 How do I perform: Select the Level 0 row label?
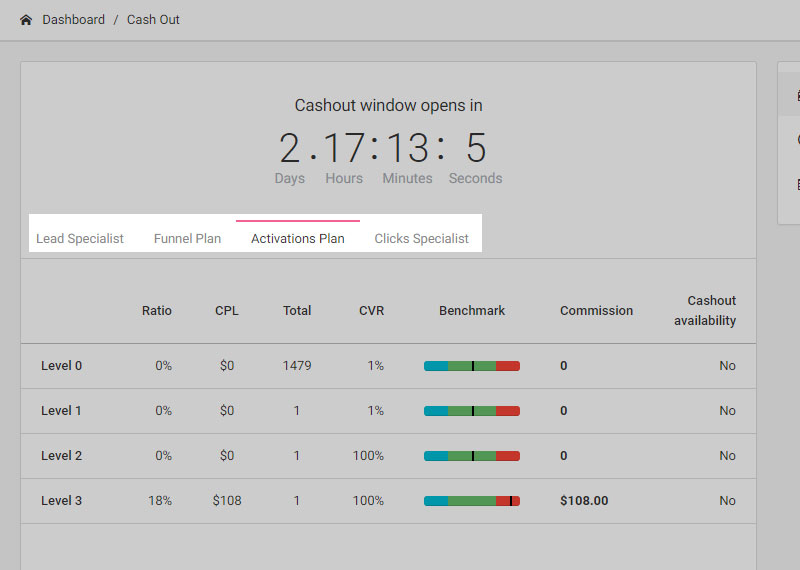[62, 366]
